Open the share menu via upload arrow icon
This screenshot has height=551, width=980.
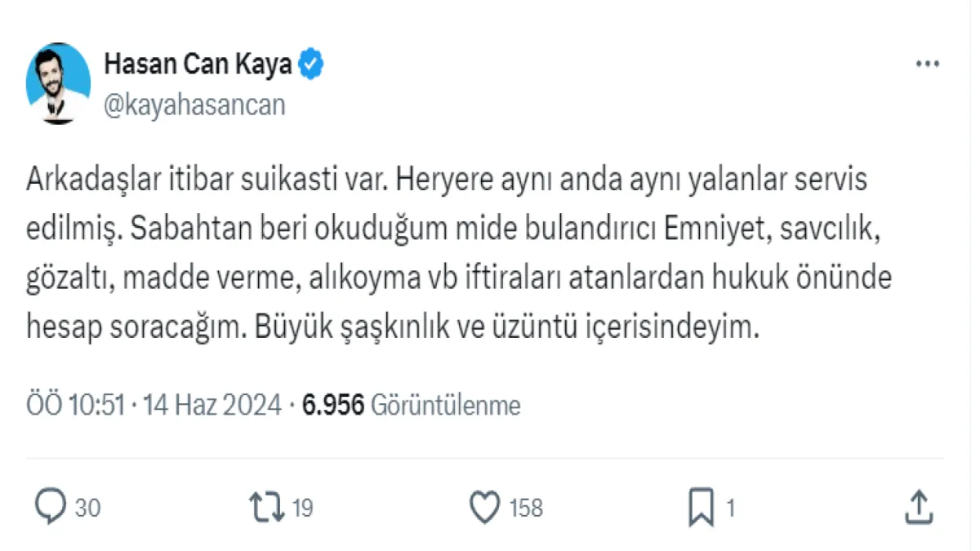919,508
